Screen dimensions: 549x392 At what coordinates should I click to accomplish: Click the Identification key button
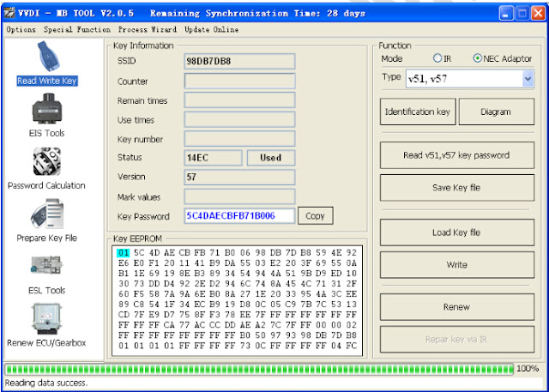tap(418, 112)
